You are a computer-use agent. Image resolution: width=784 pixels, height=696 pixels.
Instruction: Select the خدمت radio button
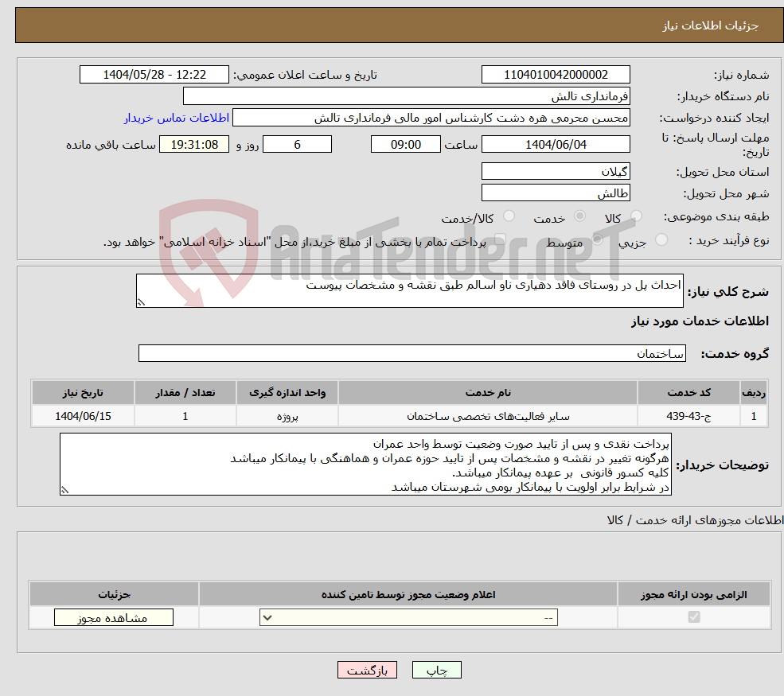579,216
